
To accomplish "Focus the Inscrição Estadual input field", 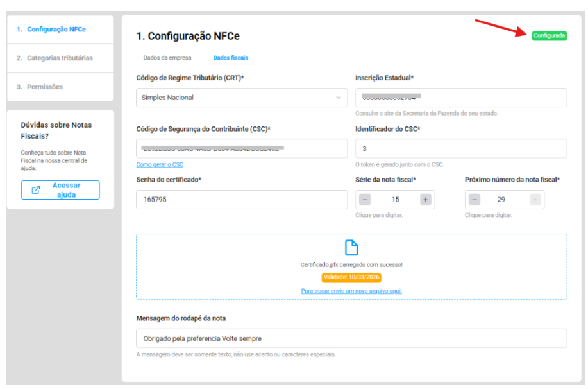I will click(460, 98).
